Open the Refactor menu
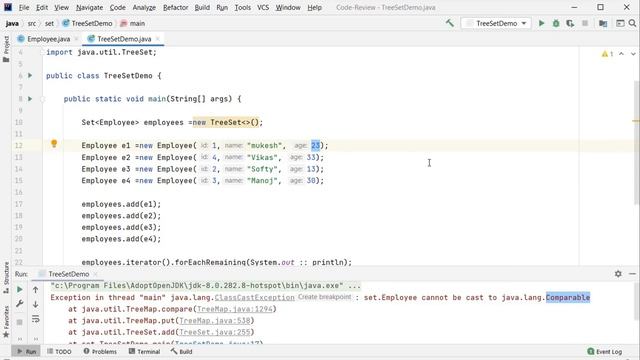This screenshot has height=360, width=640. (x=176, y=7)
